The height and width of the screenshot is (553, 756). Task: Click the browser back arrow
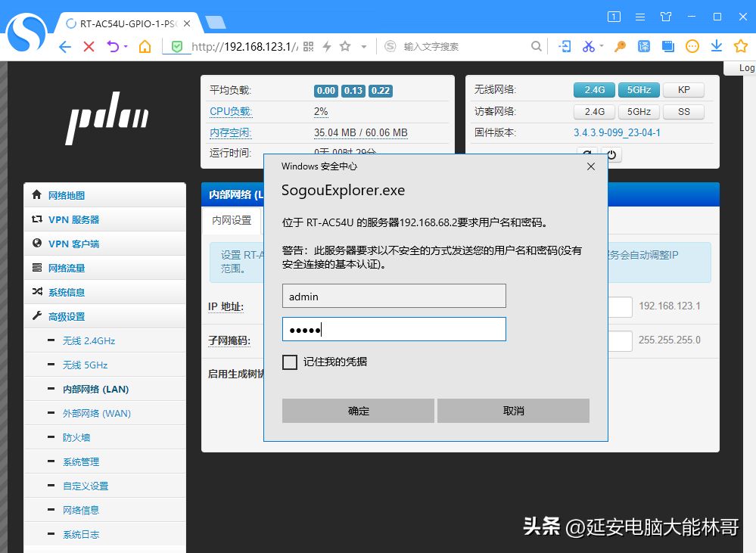click(x=65, y=47)
